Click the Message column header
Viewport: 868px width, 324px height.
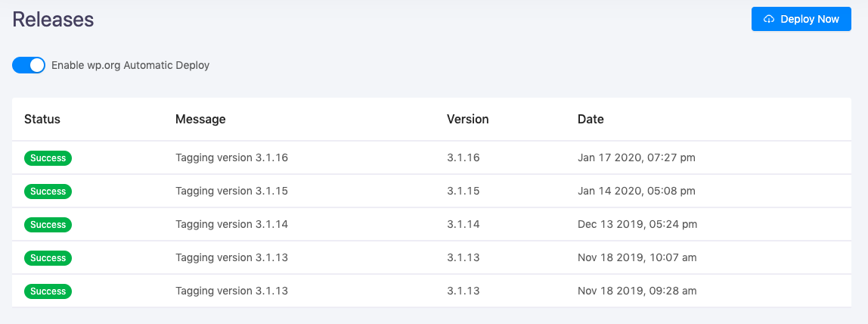[x=200, y=119]
